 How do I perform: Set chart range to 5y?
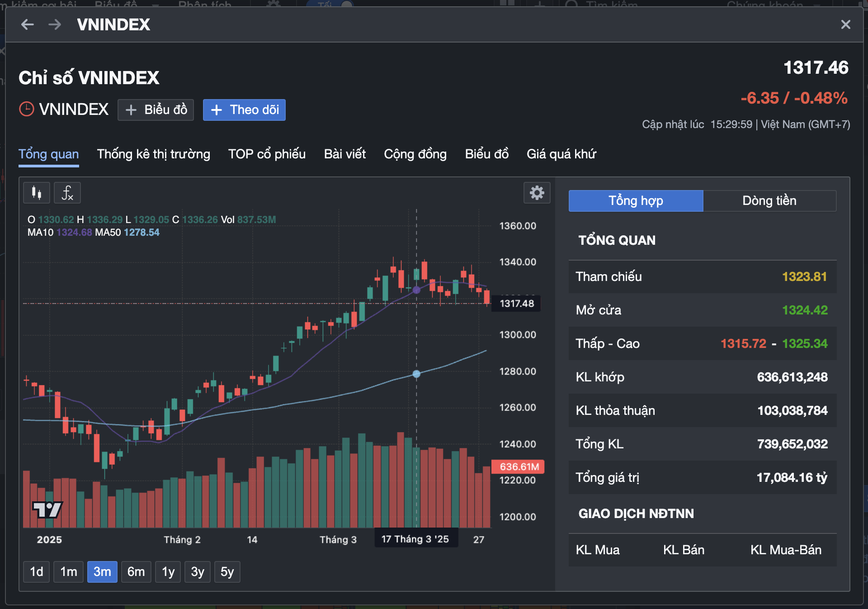point(227,572)
